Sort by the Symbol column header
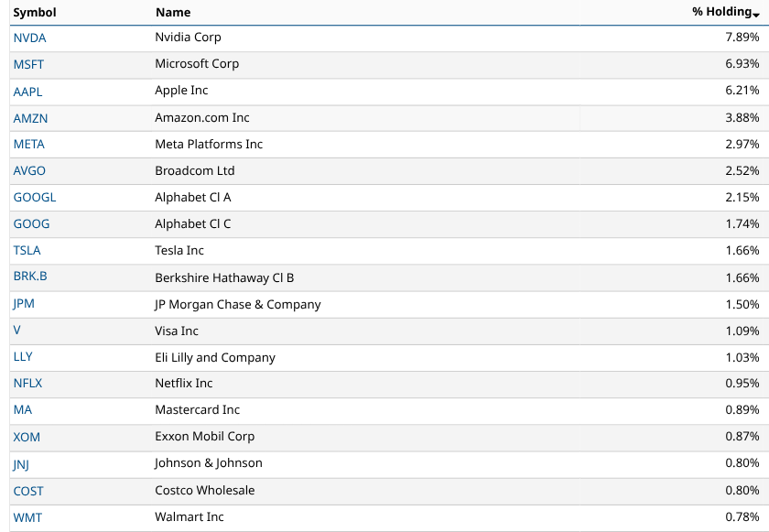769x532 pixels. 35,12
